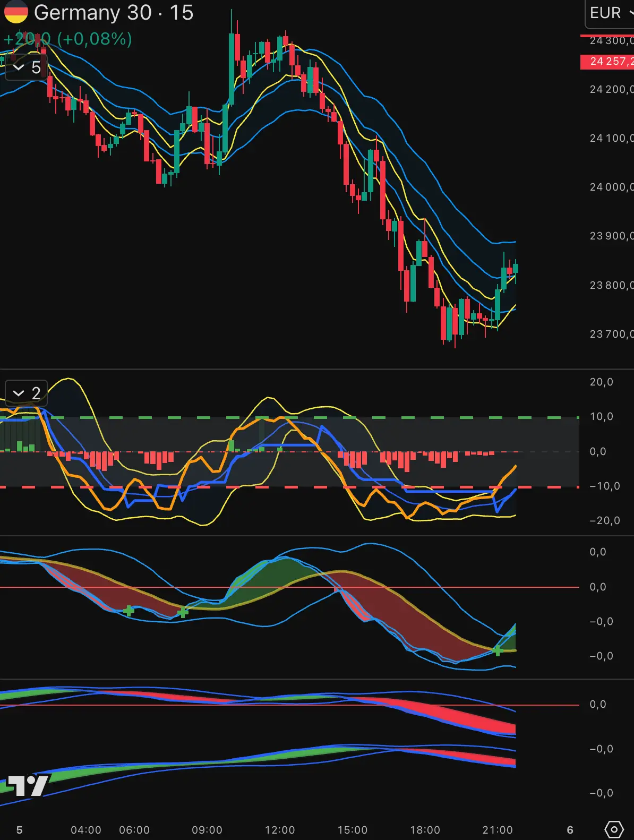Tap the day 5 marker on time axis
Viewport: 634px width, 840px height.
(20, 830)
